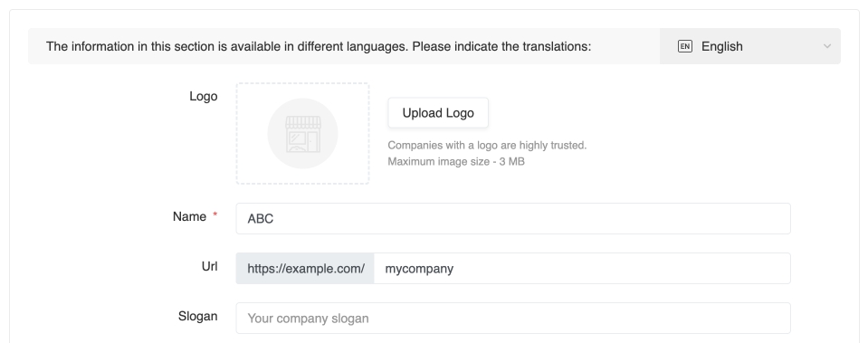Screen dimensions: 868x343
Task: Click the storefront placeholder logo icon
Action: pos(303,133)
